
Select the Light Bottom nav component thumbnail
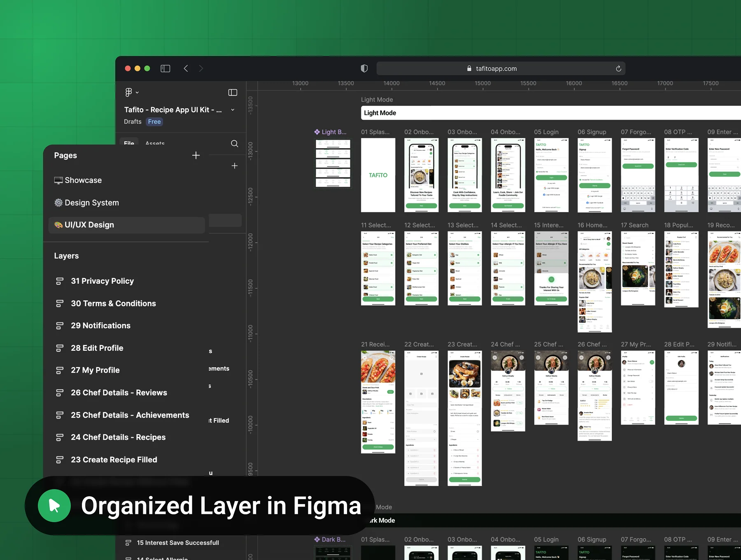333,163
